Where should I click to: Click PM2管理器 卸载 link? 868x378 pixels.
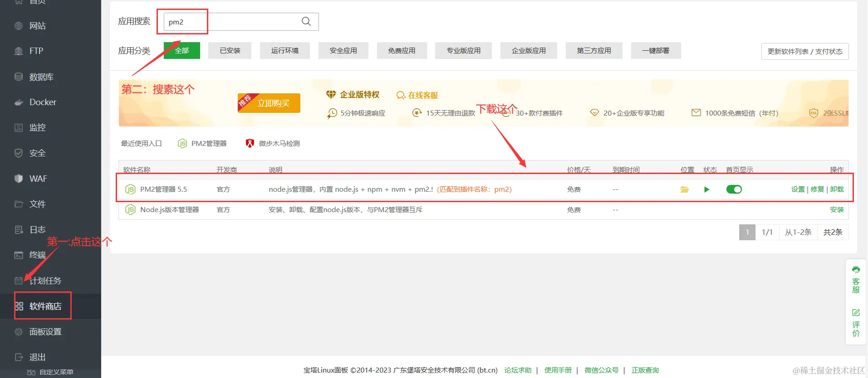point(837,189)
